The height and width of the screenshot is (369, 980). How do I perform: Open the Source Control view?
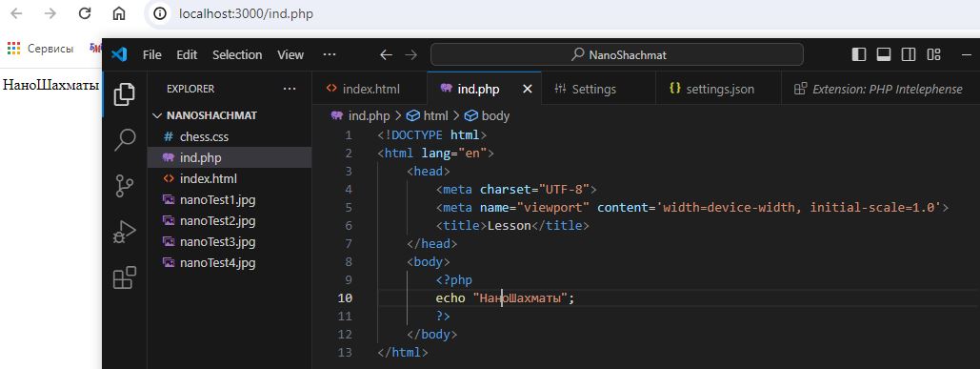coord(125,186)
